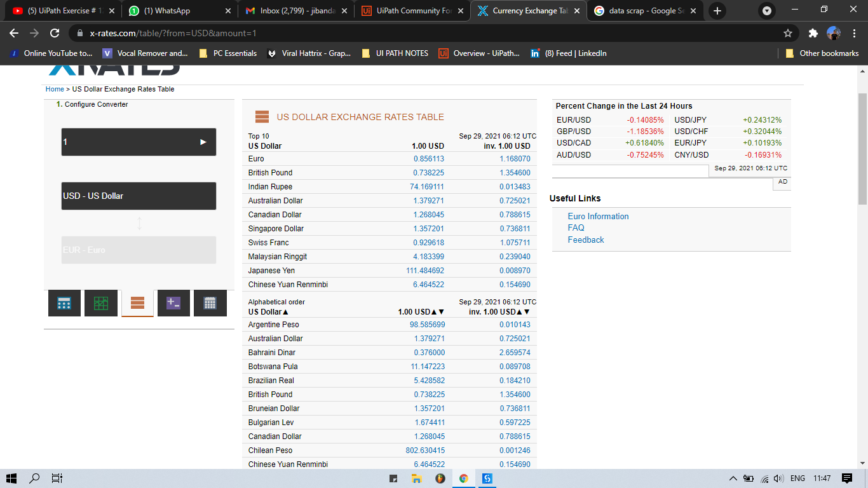
Task: Open the Feedback link
Action: (x=586, y=240)
